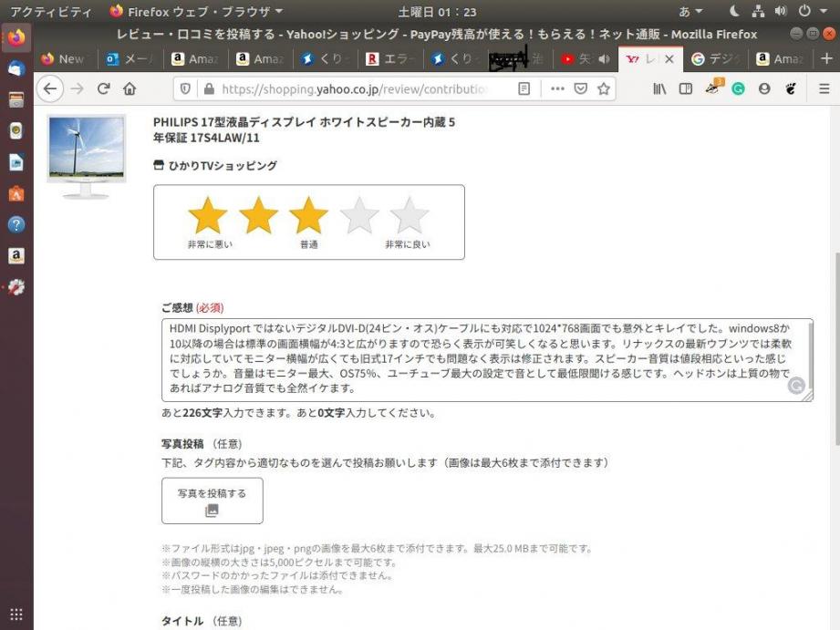This screenshot has width=840, height=630.
Task: Rate one star (非常に悪い)
Action: 208,216
